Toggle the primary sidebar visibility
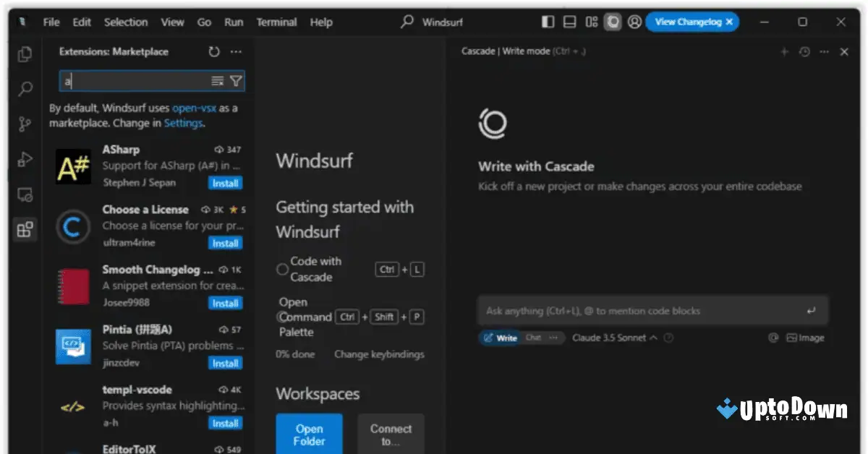Screen dimensions: 868x454 click(x=548, y=22)
